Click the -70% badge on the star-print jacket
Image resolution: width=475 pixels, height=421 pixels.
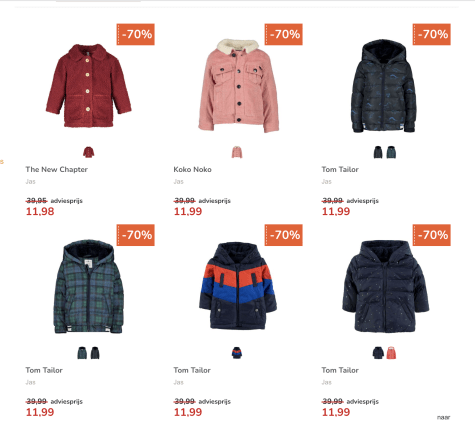point(432,235)
